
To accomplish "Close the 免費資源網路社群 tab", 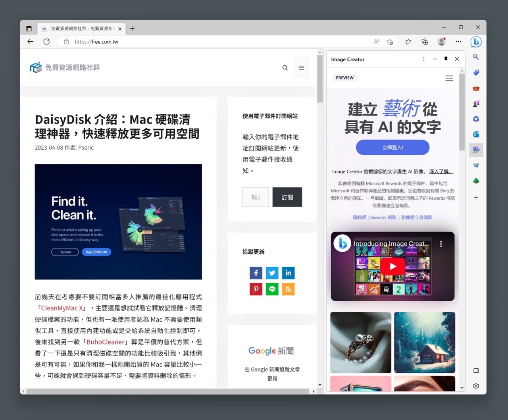I will click(x=120, y=29).
